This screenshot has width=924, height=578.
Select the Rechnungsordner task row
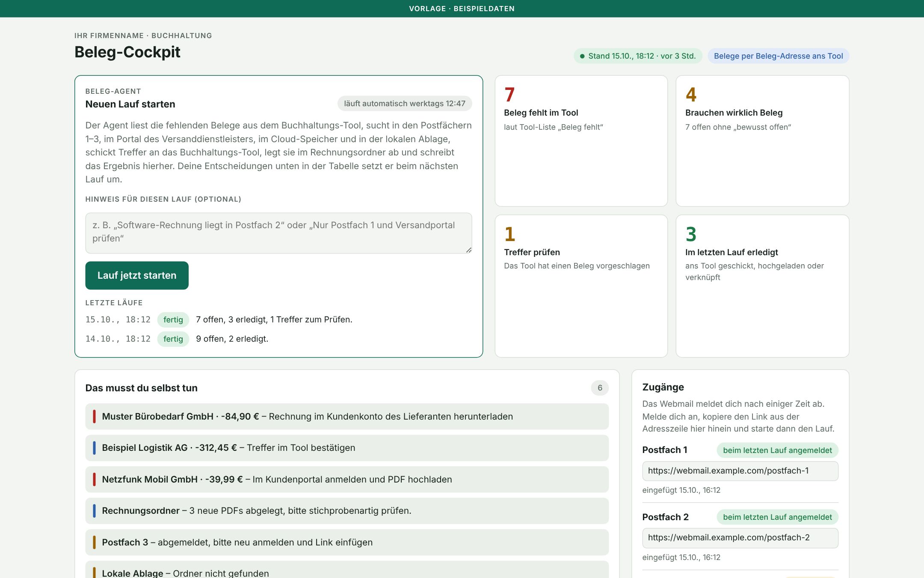click(x=347, y=511)
